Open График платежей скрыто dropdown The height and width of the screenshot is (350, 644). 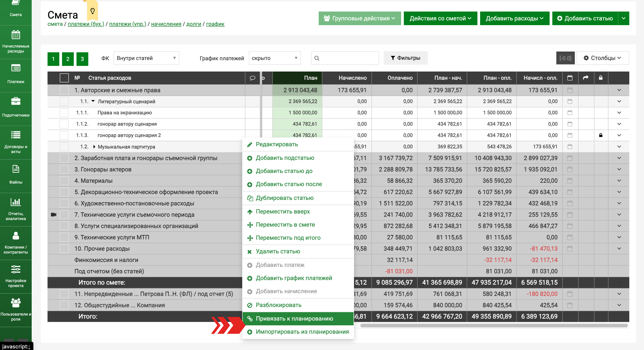pyautogui.click(x=275, y=58)
